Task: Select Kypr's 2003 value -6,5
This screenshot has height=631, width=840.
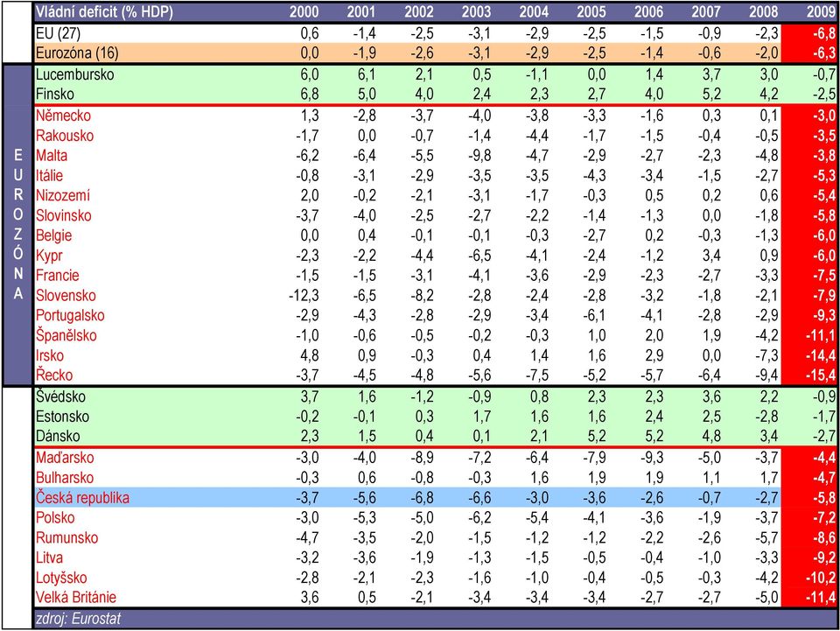Action: click(x=479, y=256)
